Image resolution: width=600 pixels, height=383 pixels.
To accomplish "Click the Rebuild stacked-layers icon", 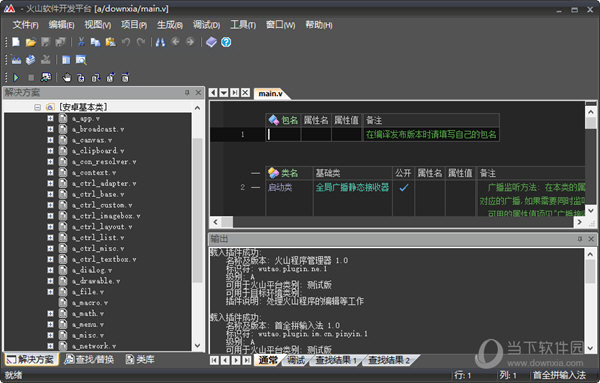I will tap(31, 60).
